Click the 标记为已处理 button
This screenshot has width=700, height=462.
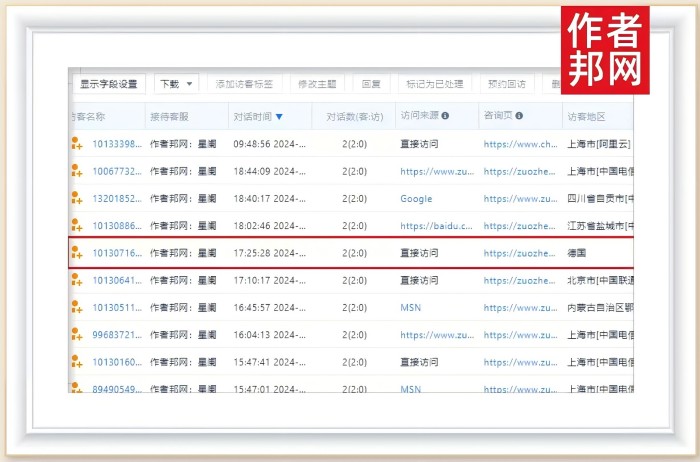click(x=433, y=84)
